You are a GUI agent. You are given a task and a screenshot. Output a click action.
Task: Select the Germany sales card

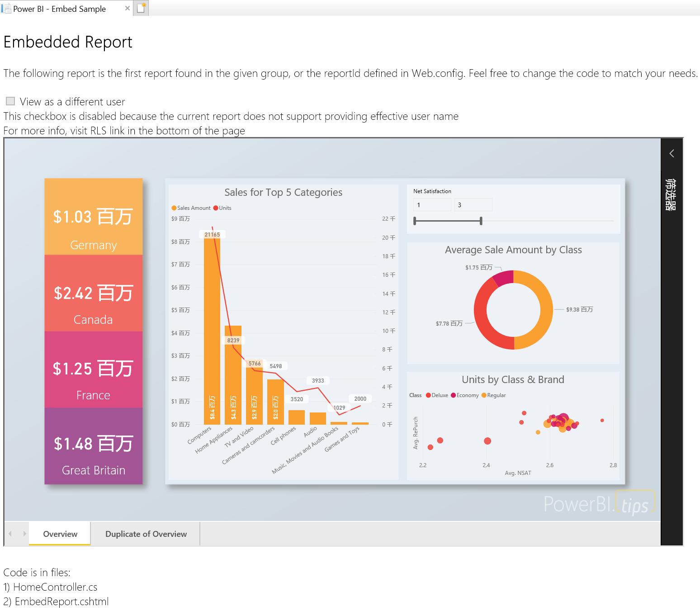[x=94, y=217]
